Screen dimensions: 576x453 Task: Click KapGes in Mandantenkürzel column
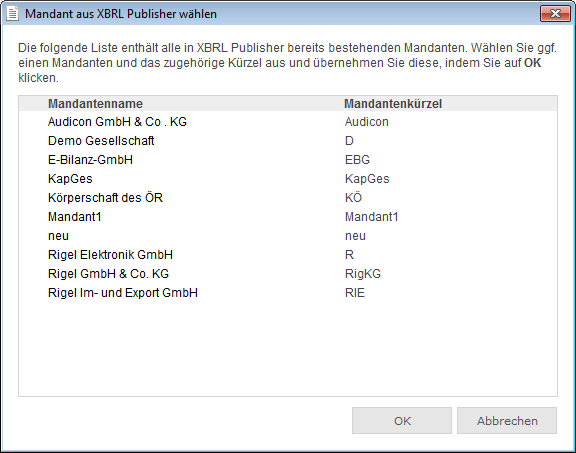[367, 179]
